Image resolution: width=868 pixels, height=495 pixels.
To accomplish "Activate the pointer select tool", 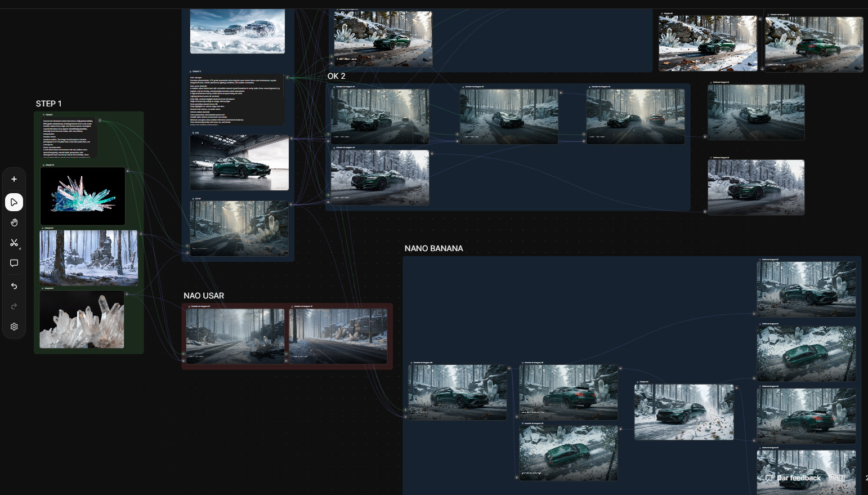I will (x=14, y=202).
